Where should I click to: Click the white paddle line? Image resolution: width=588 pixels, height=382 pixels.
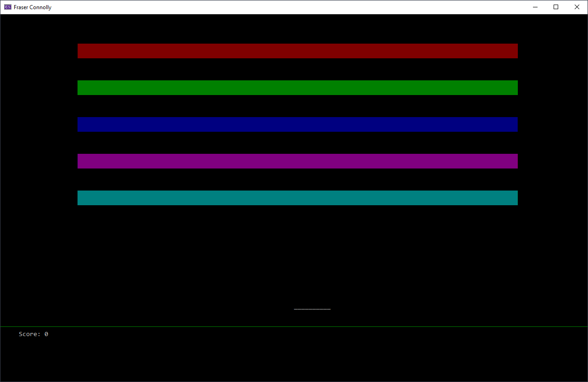(x=312, y=309)
